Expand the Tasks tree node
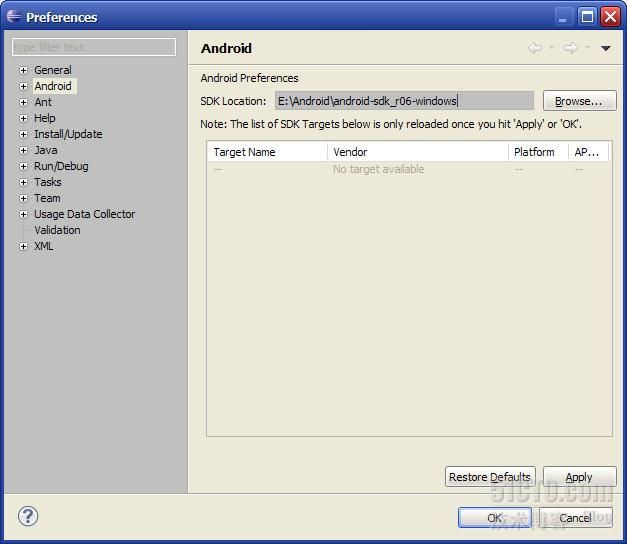The height and width of the screenshot is (544, 627). [x=24, y=182]
